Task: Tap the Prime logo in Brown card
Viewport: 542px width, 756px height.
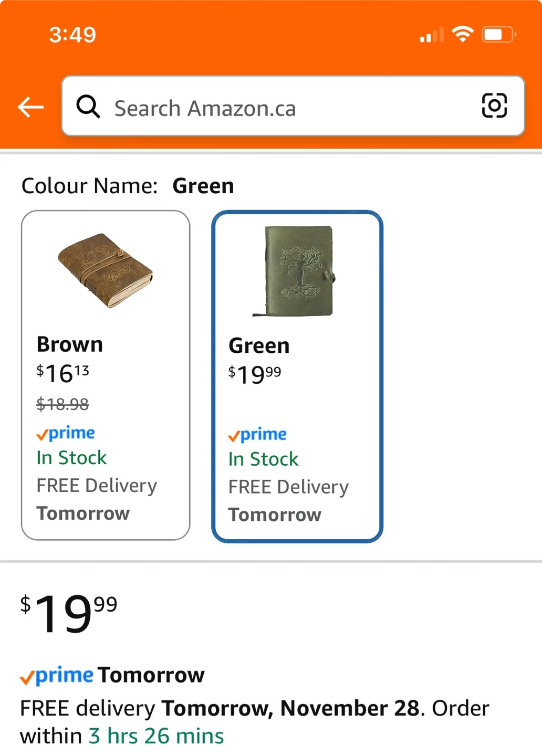Action: point(66,434)
